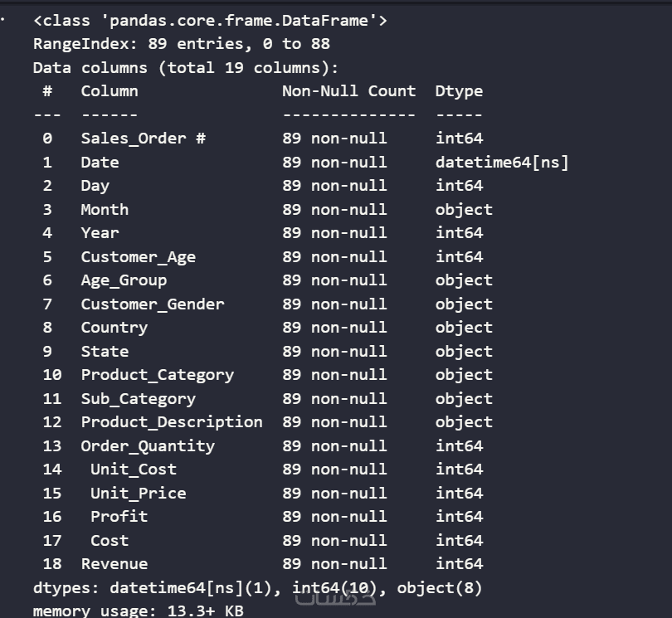Viewport: 672px width, 618px height.
Task: Click the 'Customer_Gender' column name
Action: [x=153, y=304]
